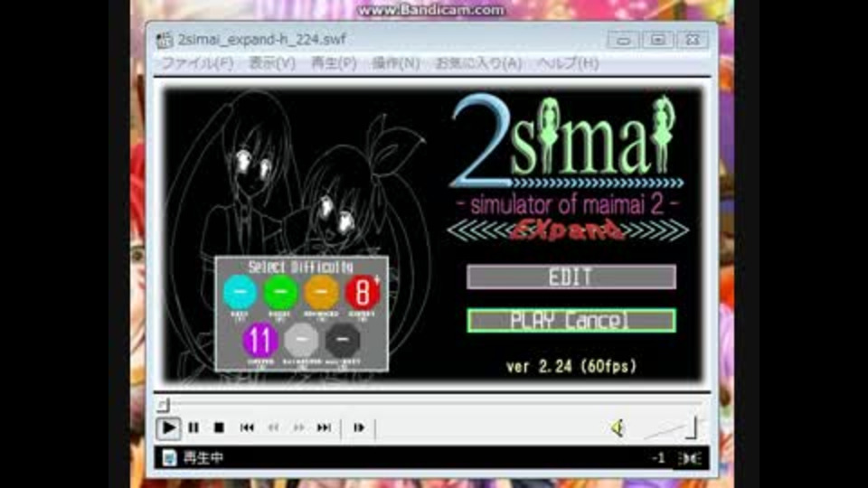The width and height of the screenshot is (868, 488).
Task: Click the rewind icon
Action: pos(273,427)
